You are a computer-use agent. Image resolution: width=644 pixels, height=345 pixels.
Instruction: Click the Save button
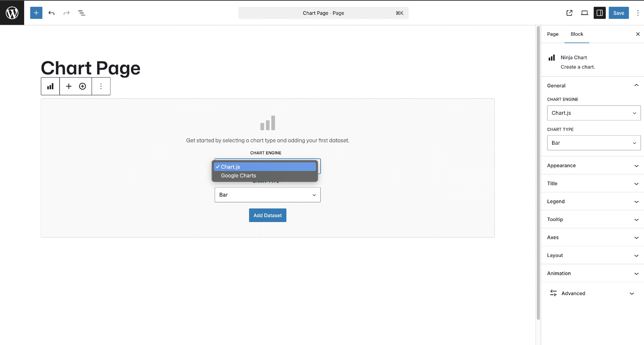[618, 13]
